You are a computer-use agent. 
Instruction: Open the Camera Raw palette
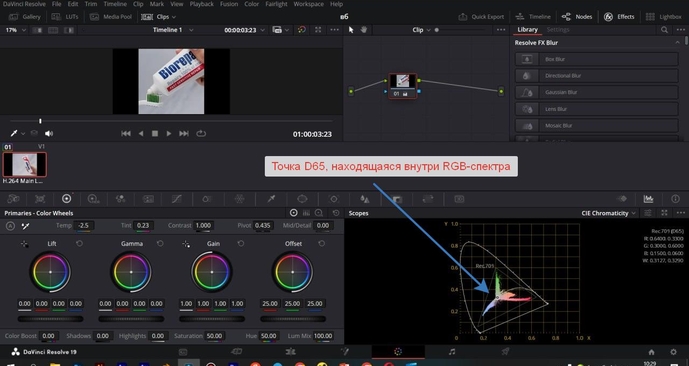pos(13,199)
